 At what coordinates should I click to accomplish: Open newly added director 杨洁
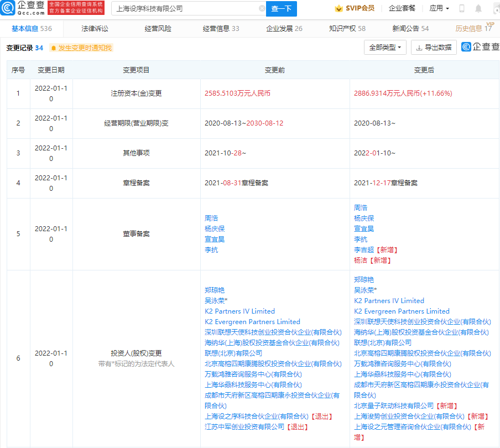coord(360,261)
